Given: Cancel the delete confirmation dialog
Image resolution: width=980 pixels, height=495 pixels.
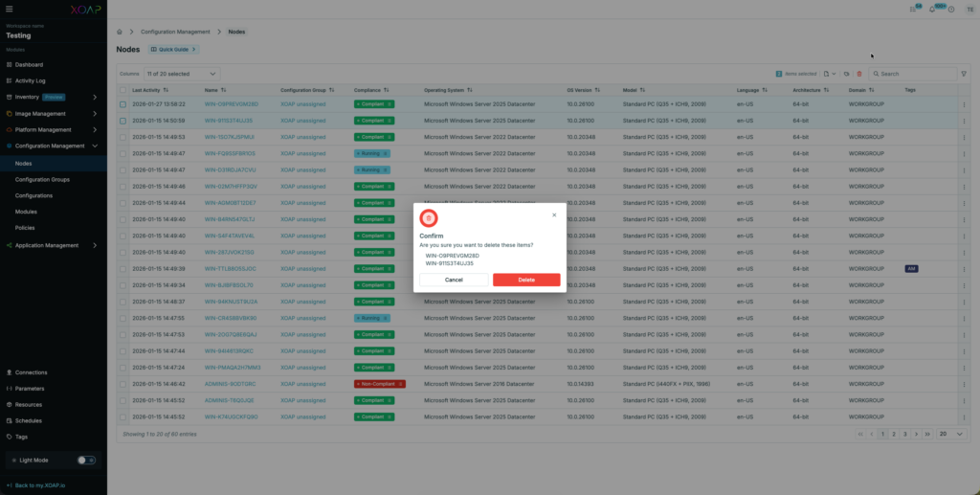Looking at the screenshot, I should pyautogui.click(x=454, y=280).
